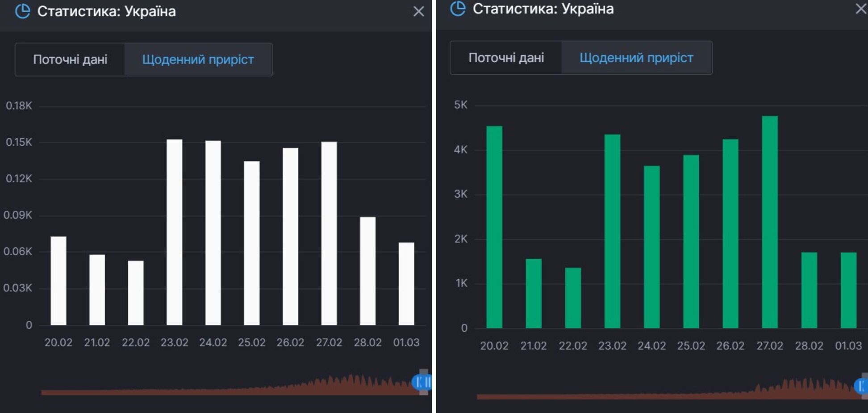
Task: Close the left Статистика: Україна panel
Action: coord(418,12)
